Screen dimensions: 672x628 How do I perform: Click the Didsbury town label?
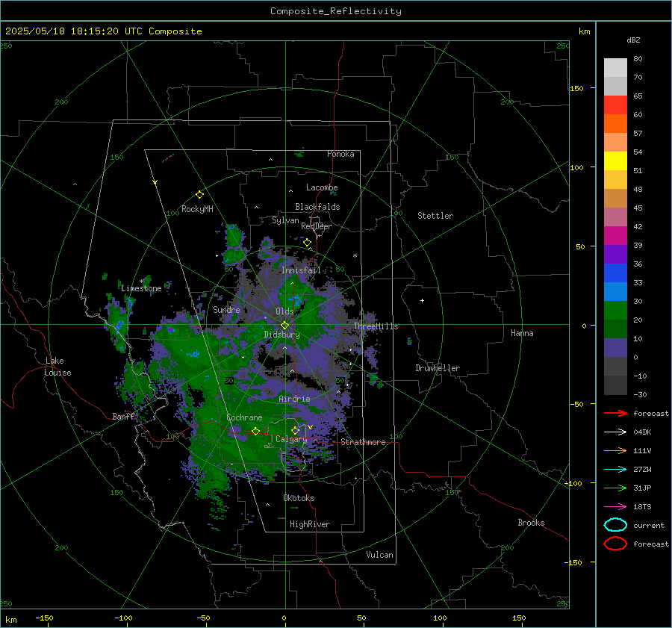[281, 335]
